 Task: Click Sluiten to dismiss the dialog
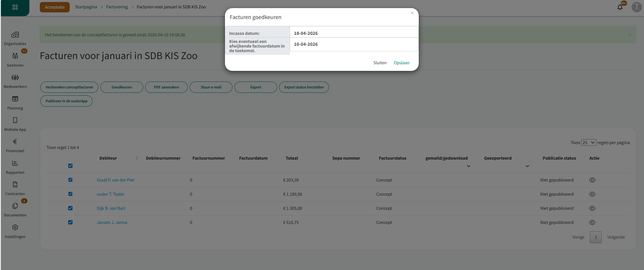tap(380, 63)
